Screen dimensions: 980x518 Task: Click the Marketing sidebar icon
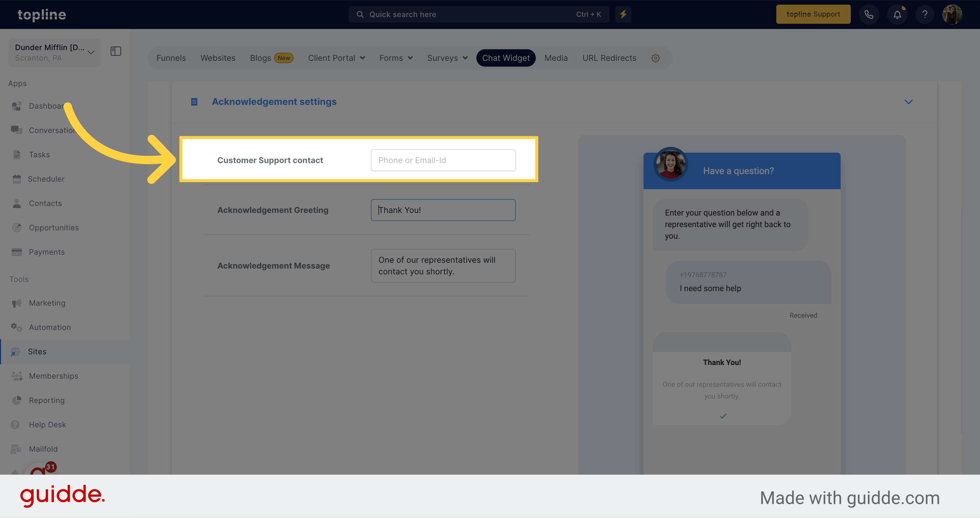(x=16, y=303)
